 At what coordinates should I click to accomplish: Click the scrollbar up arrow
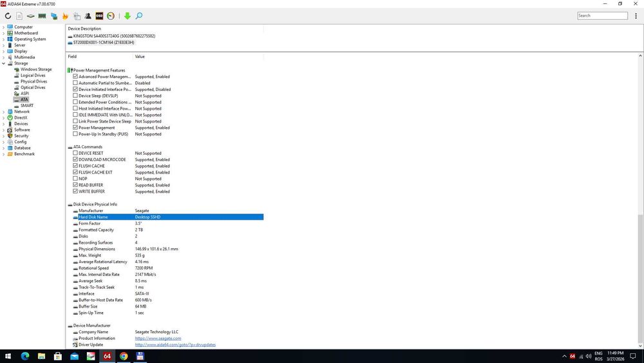[x=640, y=55]
